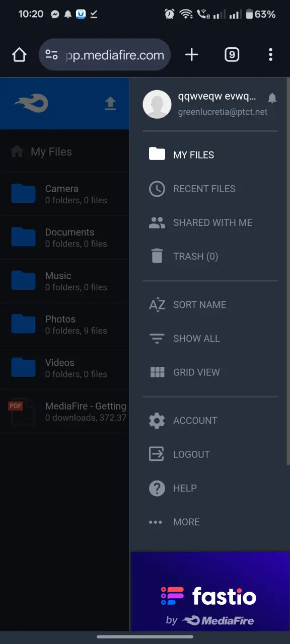The image size is (290, 644).
Task: Open the fastio by MediaFire banner
Action: pos(210,591)
